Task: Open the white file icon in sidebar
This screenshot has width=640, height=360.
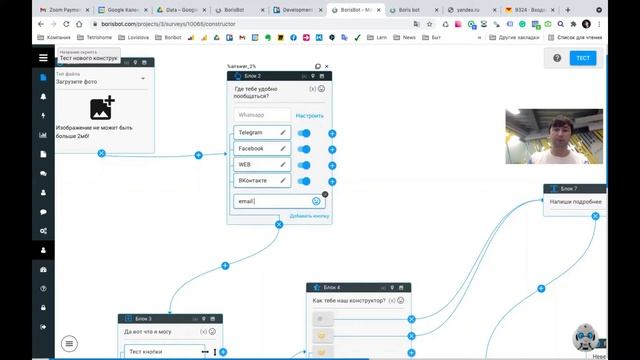Action: [x=43, y=154]
